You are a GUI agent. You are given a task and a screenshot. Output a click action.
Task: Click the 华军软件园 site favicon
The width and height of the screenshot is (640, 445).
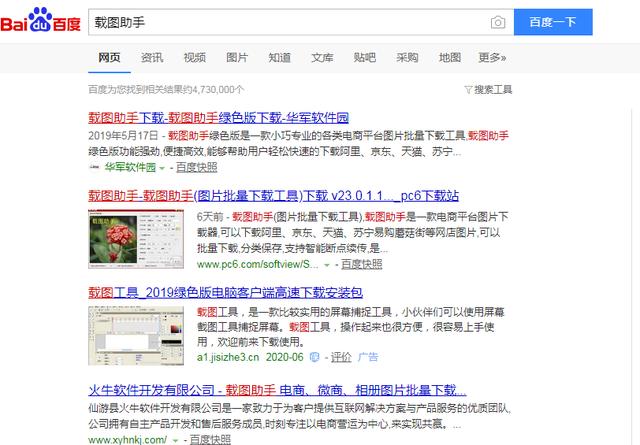[x=94, y=167]
